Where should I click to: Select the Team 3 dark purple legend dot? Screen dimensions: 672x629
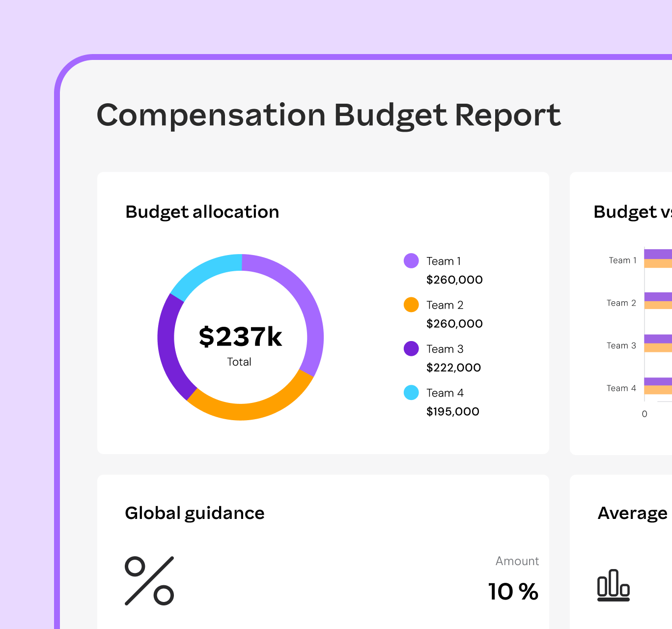(x=411, y=349)
